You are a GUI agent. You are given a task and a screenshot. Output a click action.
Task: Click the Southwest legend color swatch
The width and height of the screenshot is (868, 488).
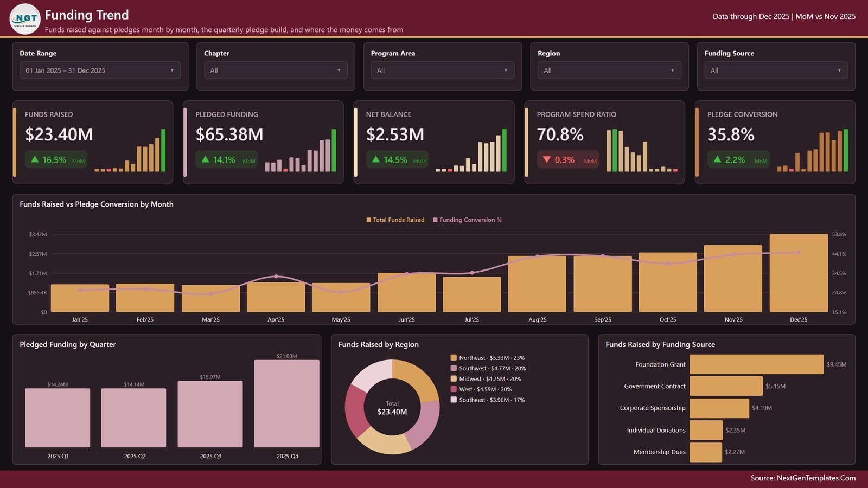coord(454,368)
